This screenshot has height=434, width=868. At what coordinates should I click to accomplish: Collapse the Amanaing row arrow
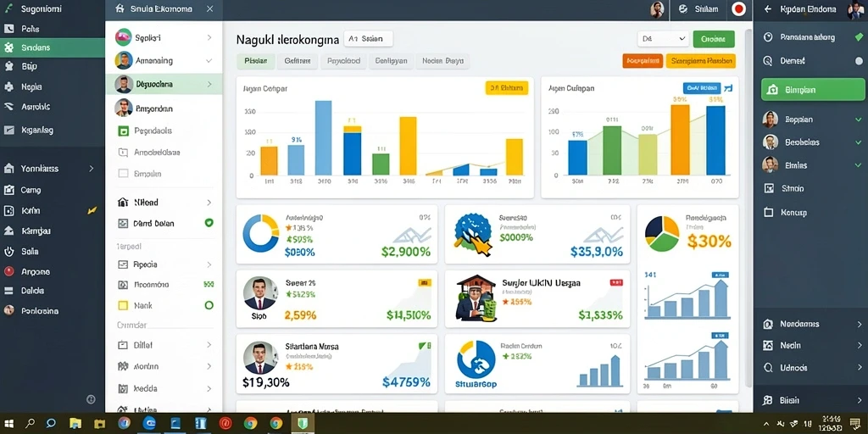209,61
